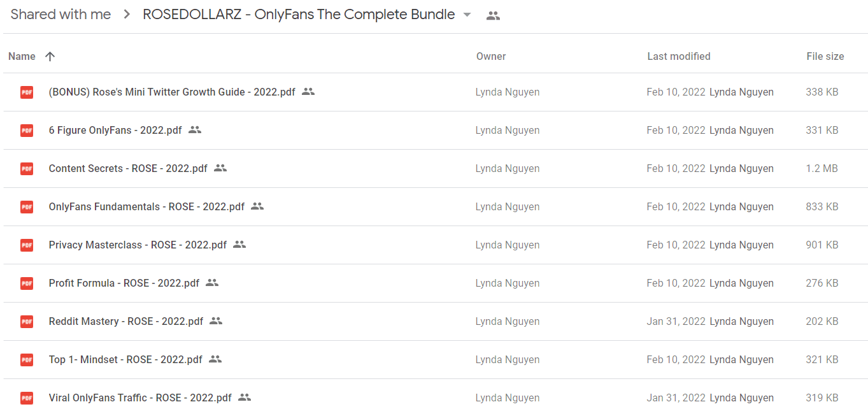Click PDF icon of Content Secrets file
868x416 pixels.
(27, 169)
